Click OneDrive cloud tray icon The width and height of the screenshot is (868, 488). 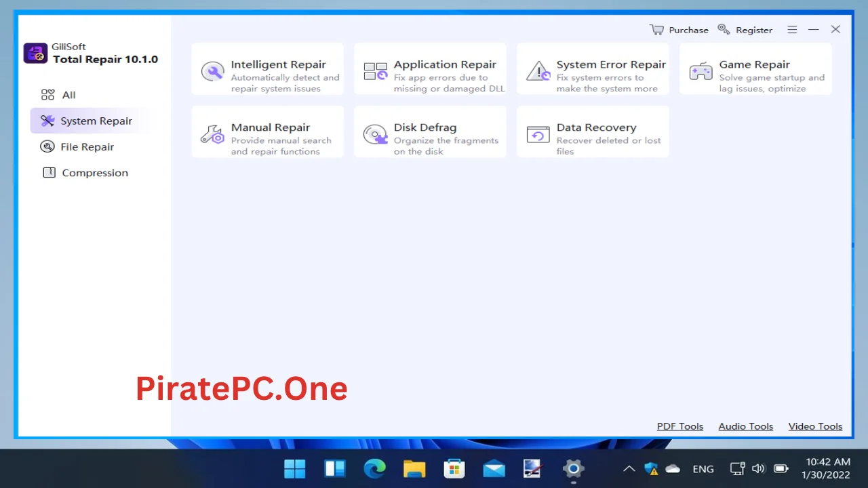coord(673,468)
